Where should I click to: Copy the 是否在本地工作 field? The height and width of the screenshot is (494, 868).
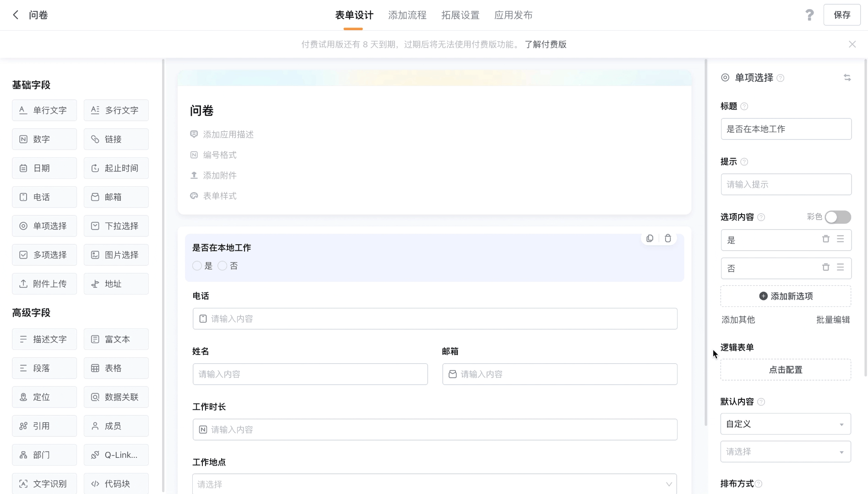point(650,238)
